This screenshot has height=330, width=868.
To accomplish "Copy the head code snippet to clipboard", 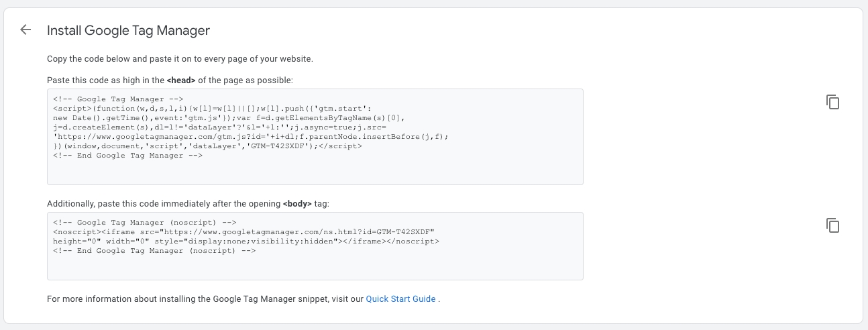I will tap(832, 102).
